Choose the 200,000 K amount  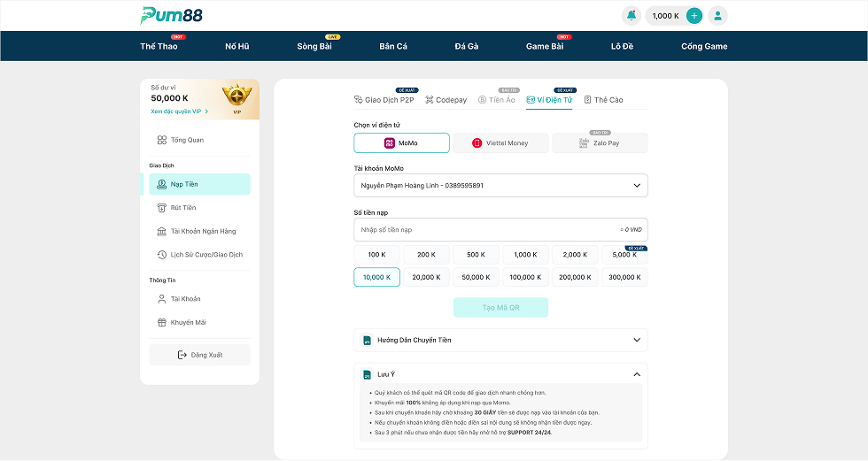click(575, 278)
